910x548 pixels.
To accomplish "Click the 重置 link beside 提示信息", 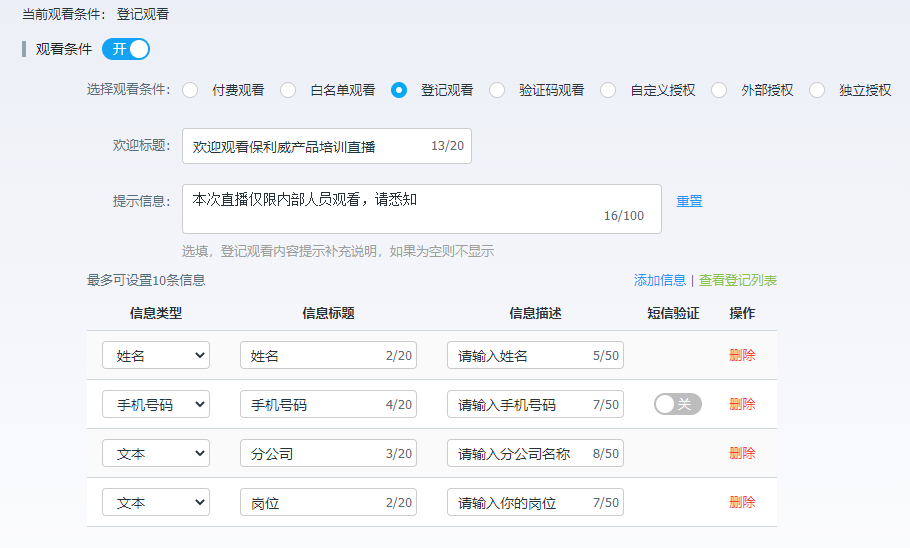I will point(689,201).
